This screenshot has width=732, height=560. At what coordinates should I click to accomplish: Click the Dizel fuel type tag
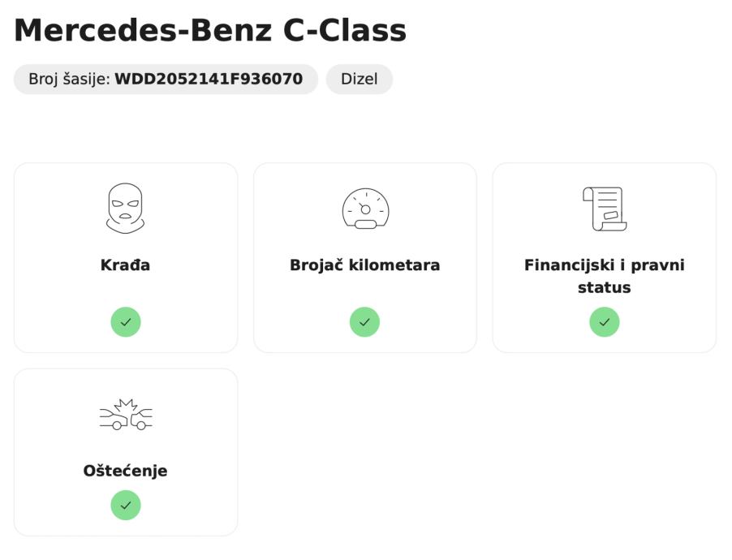(360, 80)
